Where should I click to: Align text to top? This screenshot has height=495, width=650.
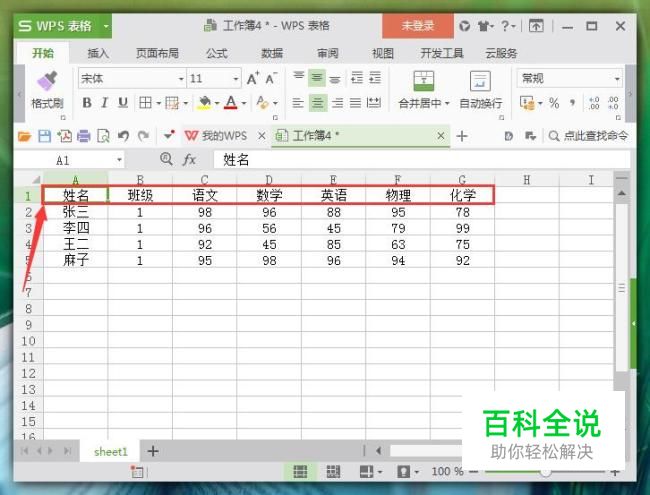pyautogui.click(x=298, y=78)
